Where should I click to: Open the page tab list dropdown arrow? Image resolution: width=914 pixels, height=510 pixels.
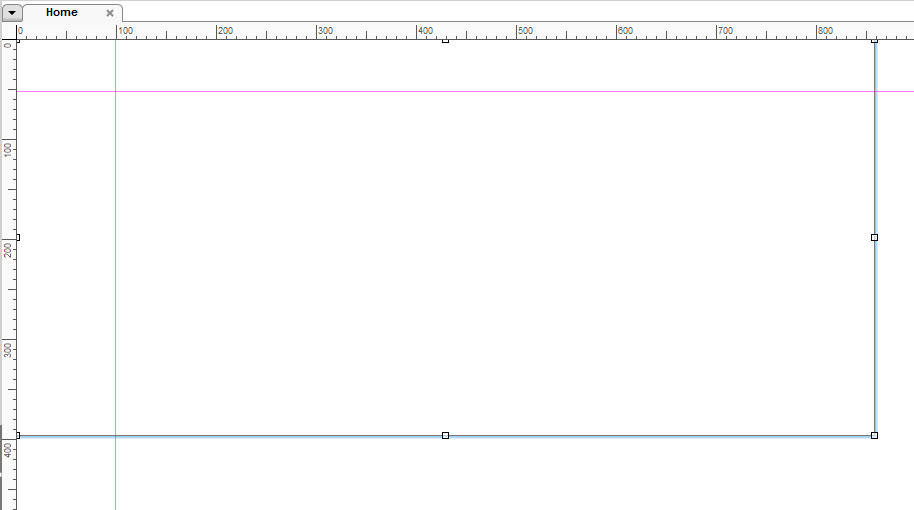point(12,13)
